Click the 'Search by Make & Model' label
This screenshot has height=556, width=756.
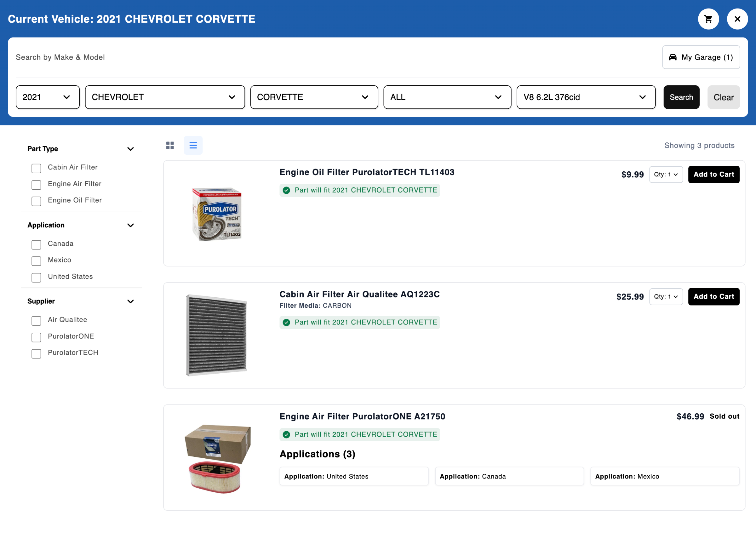tap(60, 57)
